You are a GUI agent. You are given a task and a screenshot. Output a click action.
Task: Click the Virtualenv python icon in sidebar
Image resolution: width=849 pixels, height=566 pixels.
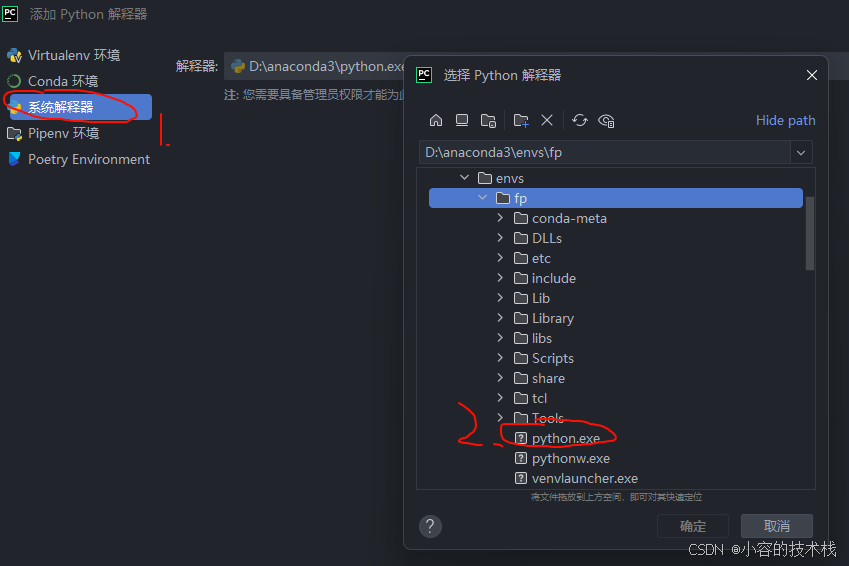(14, 55)
